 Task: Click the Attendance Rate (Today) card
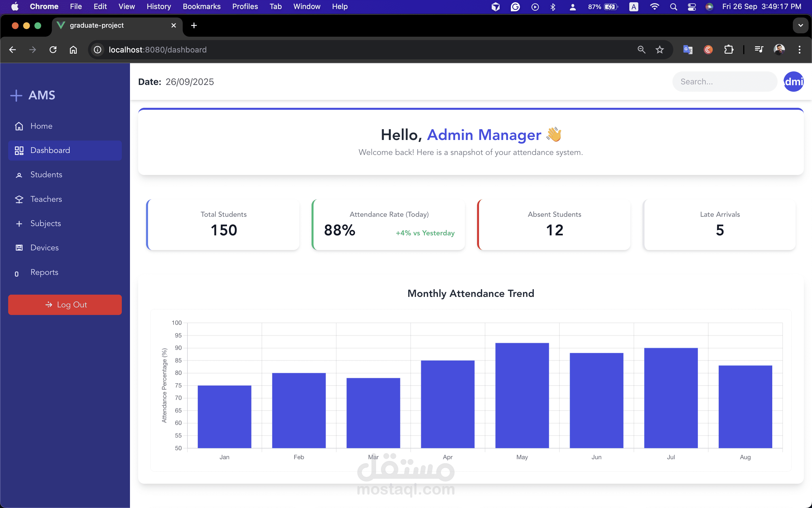pyautogui.click(x=388, y=224)
